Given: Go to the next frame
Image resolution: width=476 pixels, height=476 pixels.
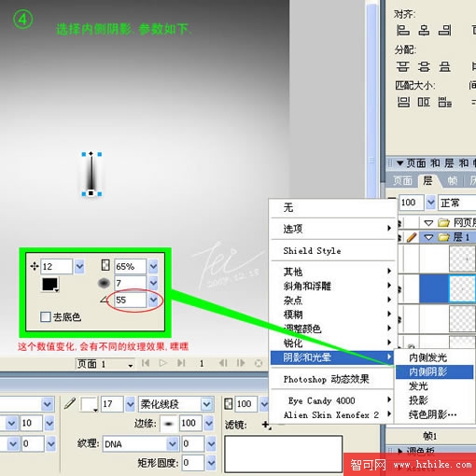Looking at the screenshot, I should [x=241, y=363].
